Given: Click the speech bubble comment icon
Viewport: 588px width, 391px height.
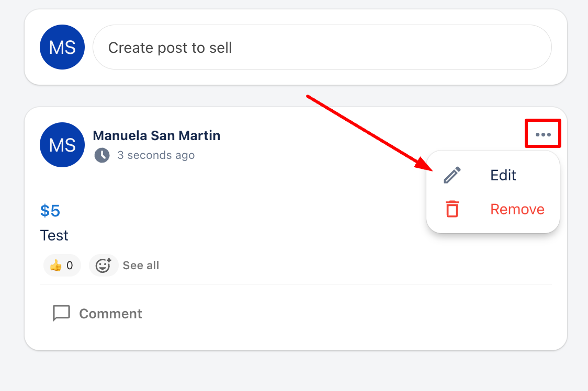Looking at the screenshot, I should tap(62, 314).
